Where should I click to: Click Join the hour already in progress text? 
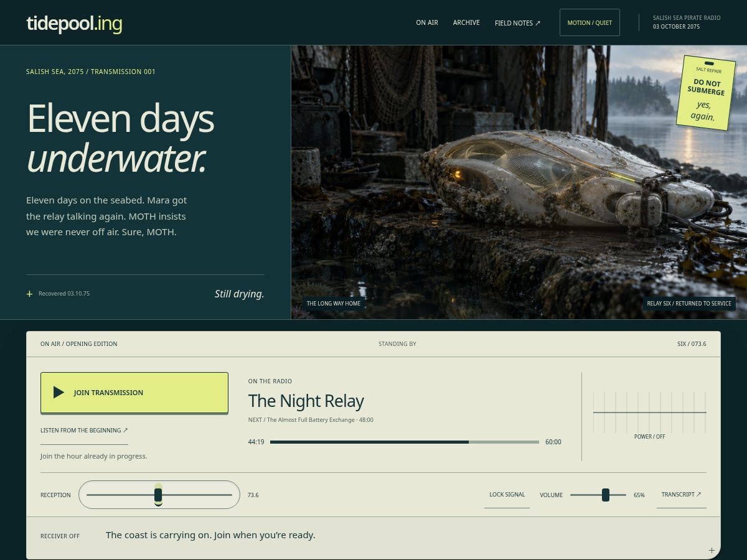[x=94, y=456]
